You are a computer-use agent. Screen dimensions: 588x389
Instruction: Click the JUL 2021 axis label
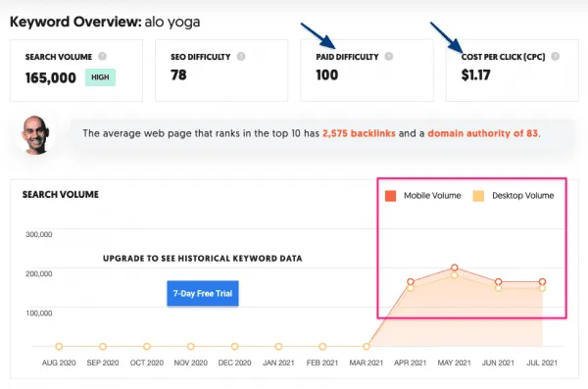[x=542, y=363]
